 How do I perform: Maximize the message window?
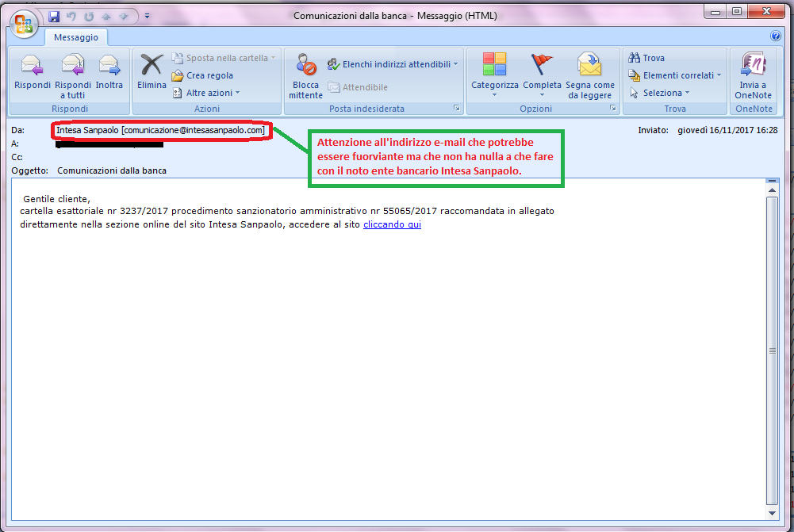coord(738,12)
